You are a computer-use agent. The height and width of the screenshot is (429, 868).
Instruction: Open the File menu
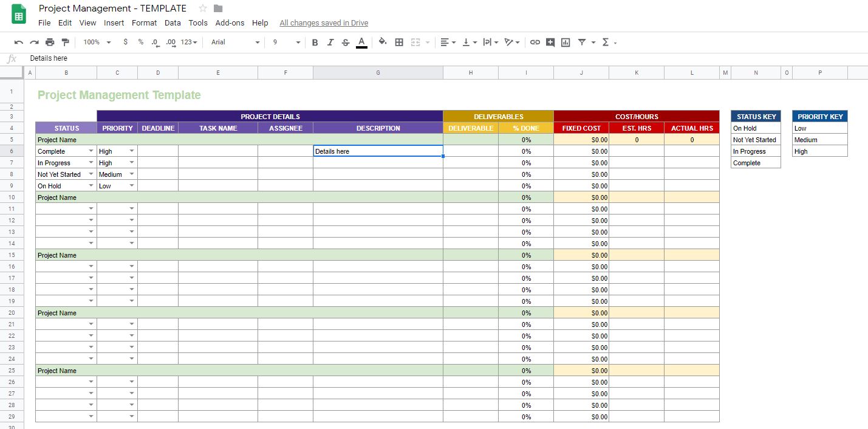click(x=44, y=23)
